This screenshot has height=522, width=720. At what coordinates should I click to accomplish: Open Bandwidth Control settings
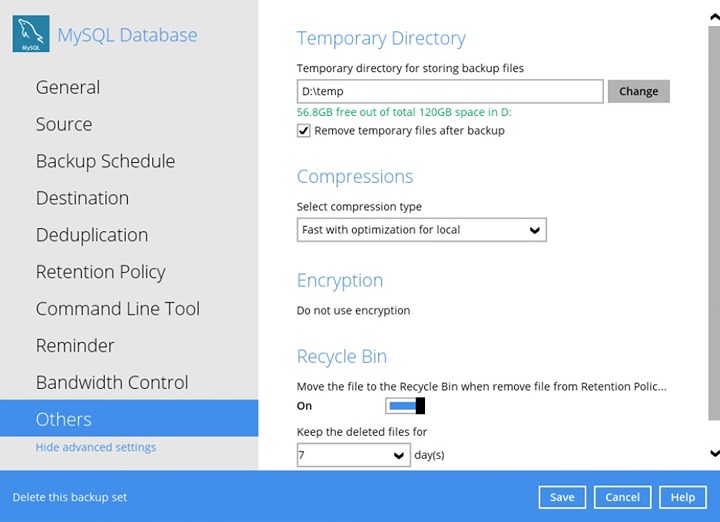click(x=112, y=383)
